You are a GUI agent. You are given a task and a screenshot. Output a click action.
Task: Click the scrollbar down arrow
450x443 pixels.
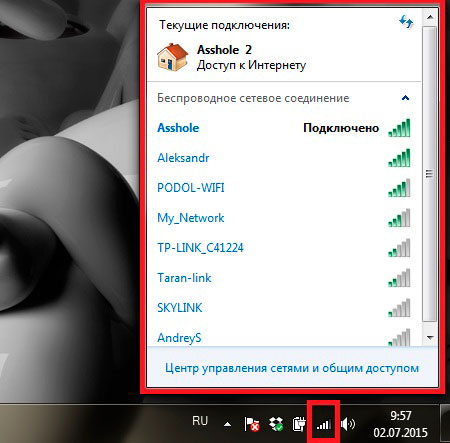pyautogui.click(x=430, y=338)
